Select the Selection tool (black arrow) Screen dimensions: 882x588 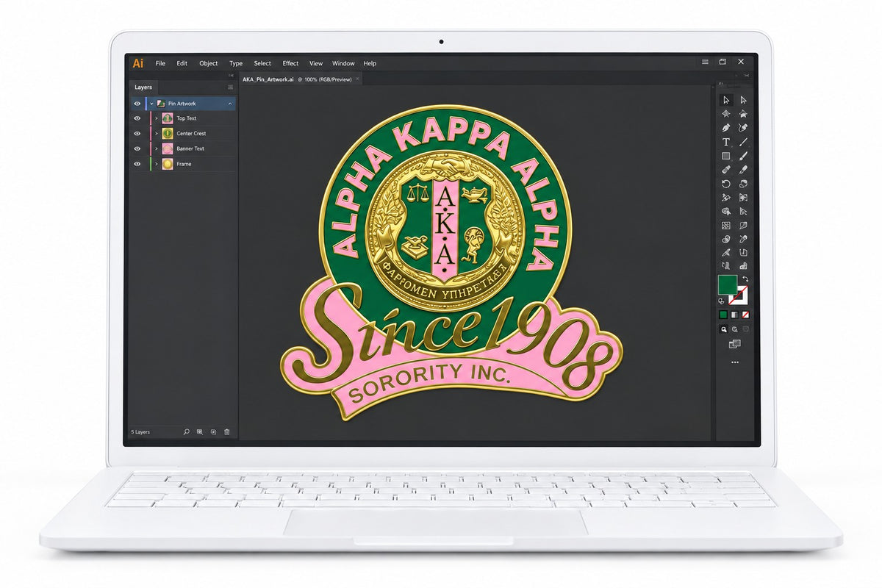coord(726,100)
